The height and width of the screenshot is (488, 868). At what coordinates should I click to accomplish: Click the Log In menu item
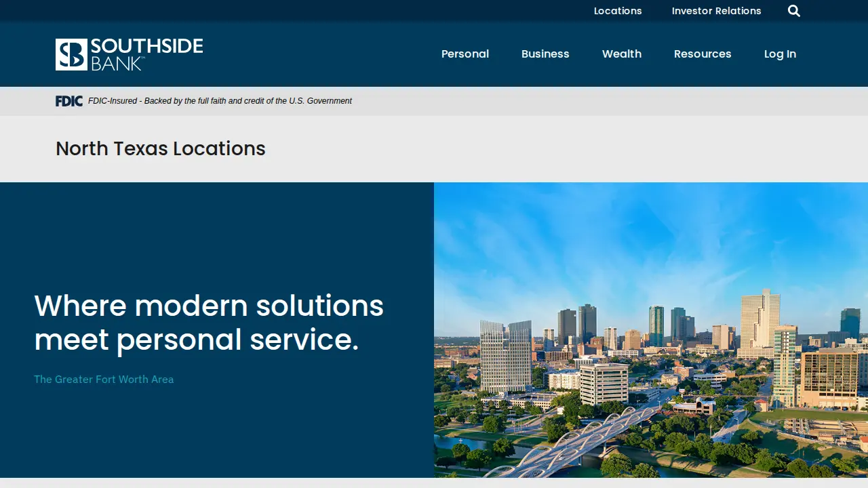(780, 54)
